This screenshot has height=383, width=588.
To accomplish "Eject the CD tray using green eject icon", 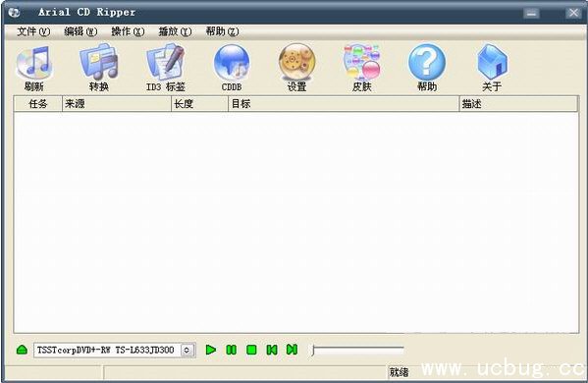I will [23, 350].
